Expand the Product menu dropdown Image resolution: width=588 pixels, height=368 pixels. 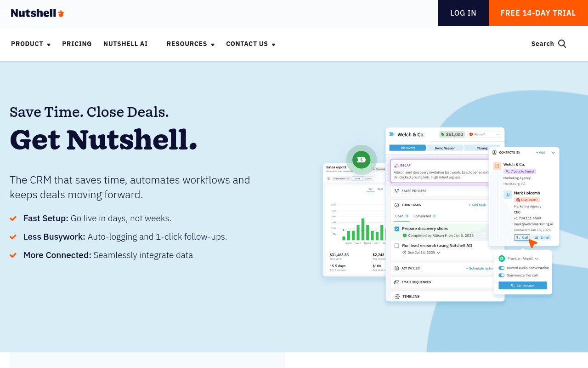pos(31,44)
